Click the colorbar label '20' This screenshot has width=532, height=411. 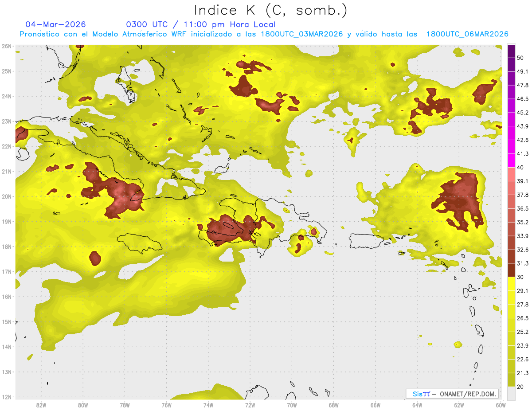click(520, 387)
